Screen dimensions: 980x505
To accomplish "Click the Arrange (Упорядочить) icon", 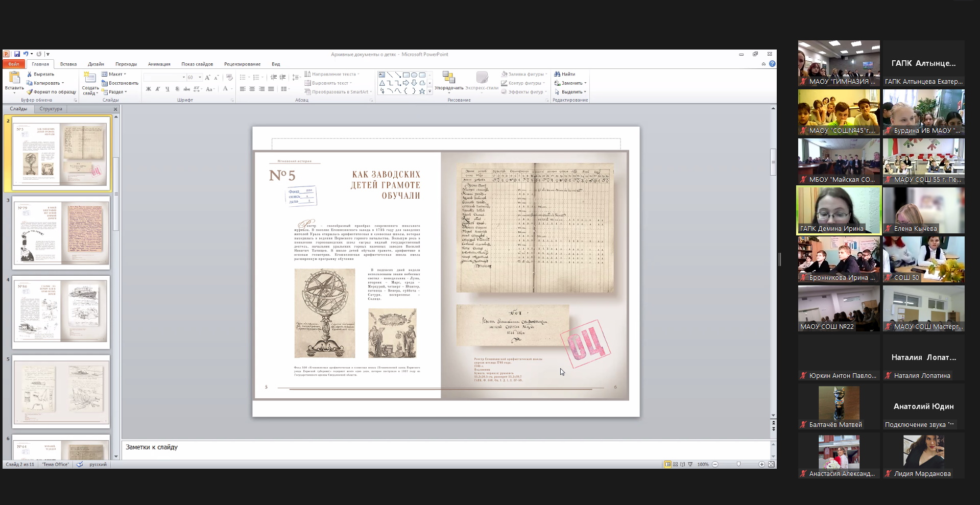I will (x=449, y=78).
